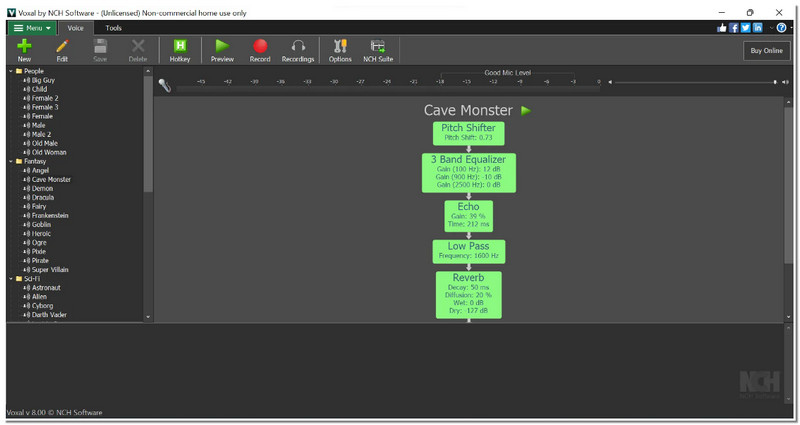This screenshot has width=800, height=425.
Task: Select the Ogre voice
Action: (39, 242)
